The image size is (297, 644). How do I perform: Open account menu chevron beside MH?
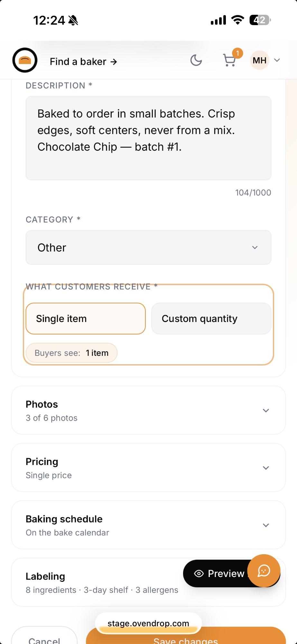(277, 60)
